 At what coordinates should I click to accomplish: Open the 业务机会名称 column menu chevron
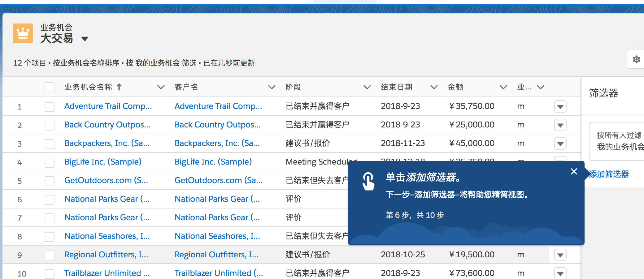(161, 87)
